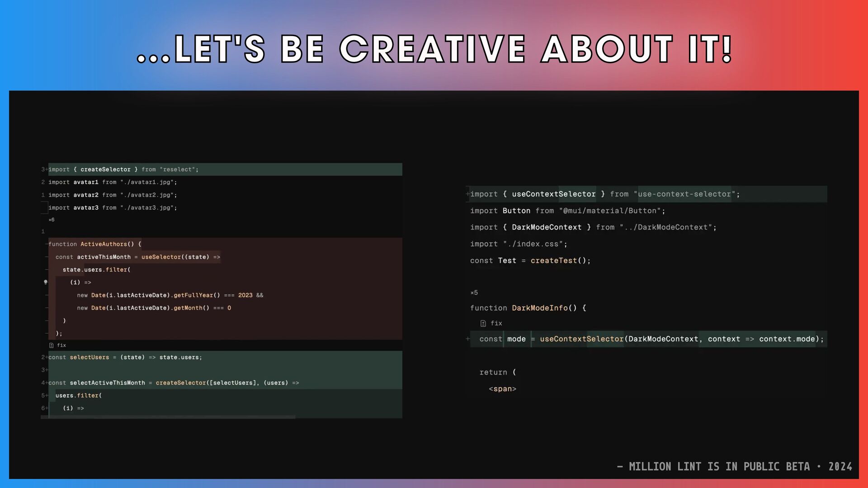The image size is (868, 488).
Task: Click the useSelector call in ActiveAuthors
Action: (161, 257)
